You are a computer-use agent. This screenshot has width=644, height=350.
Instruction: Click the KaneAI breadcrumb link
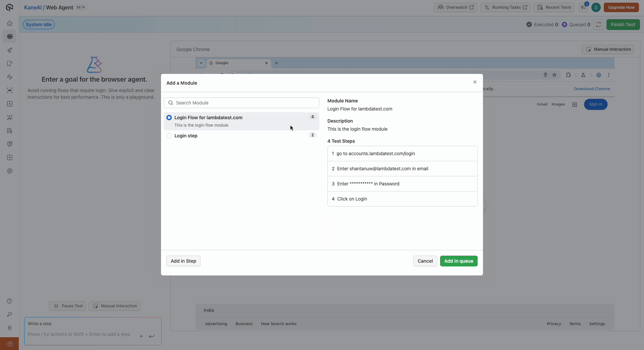coord(33,7)
